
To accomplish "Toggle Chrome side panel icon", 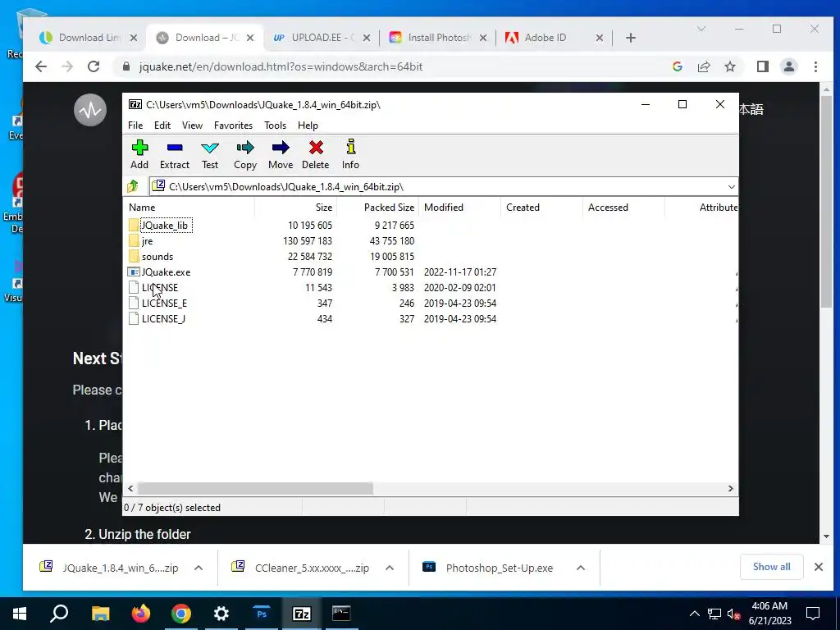I will 762,66.
